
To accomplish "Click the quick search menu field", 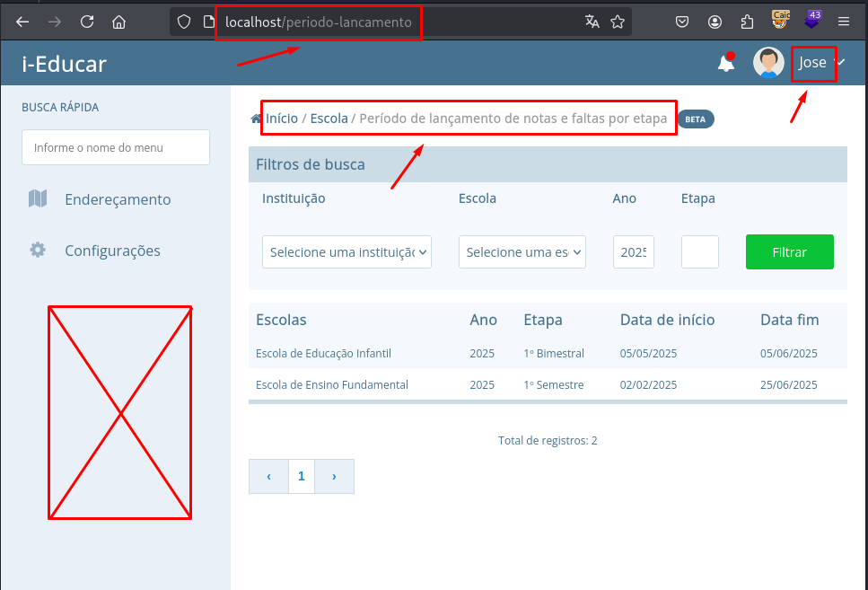I will click(115, 147).
